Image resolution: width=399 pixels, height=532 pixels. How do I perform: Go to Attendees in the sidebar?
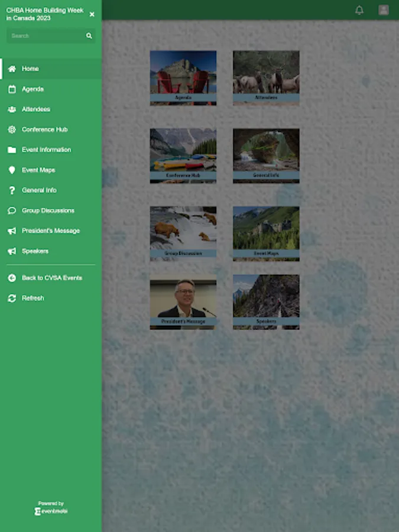(x=51, y=109)
